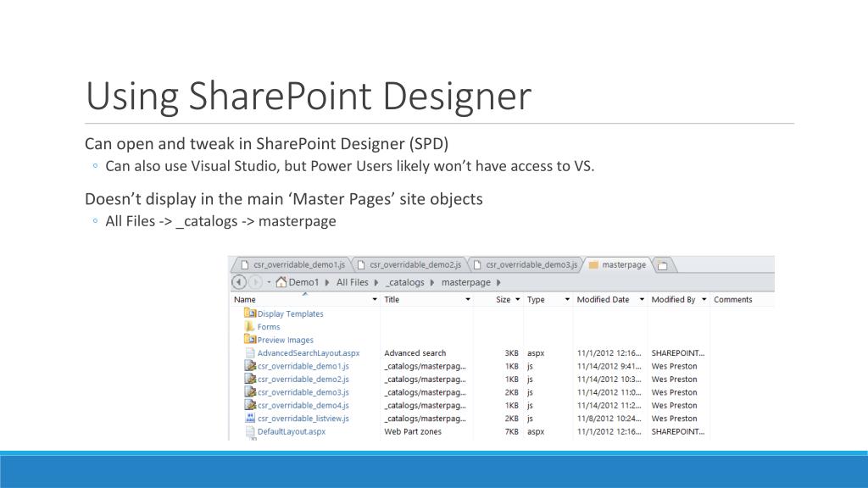Screen dimensions: 868x488
Task: Open the Forms folder name
Action: tap(269, 327)
